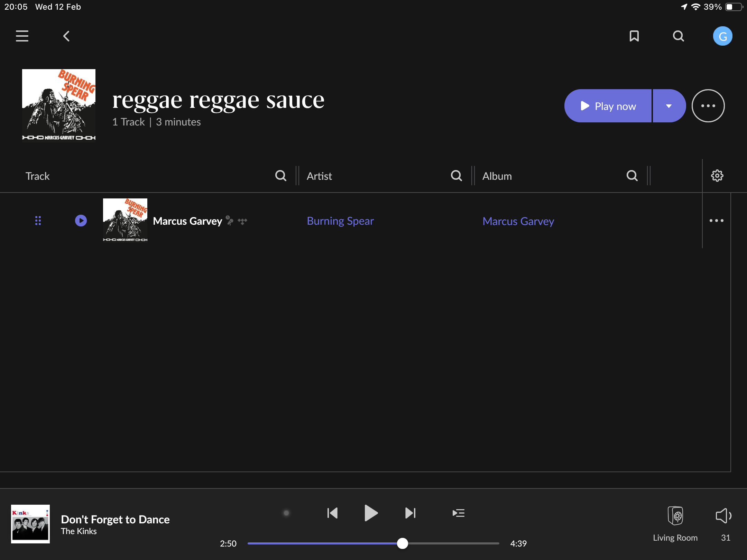The width and height of the screenshot is (747, 560).
Task: Open the Marcus Garvey track row album thumbnail
Action: pyautogui.click(x=125, y=220)
